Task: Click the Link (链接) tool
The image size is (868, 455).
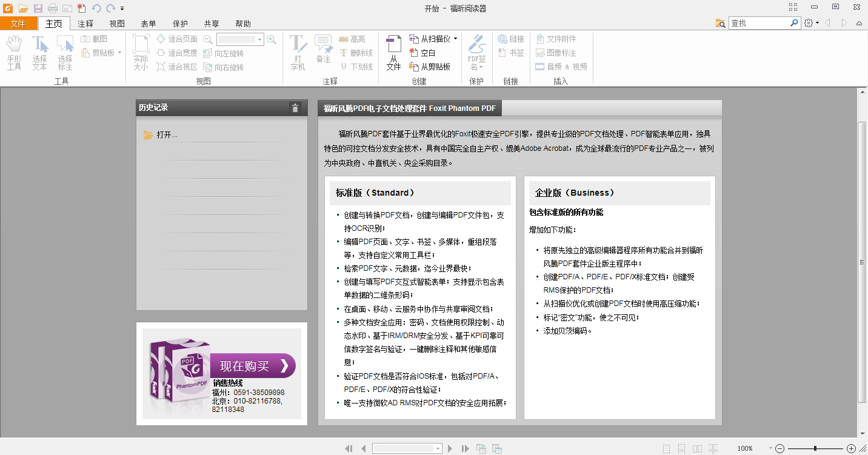Action: tap(511, 39)
